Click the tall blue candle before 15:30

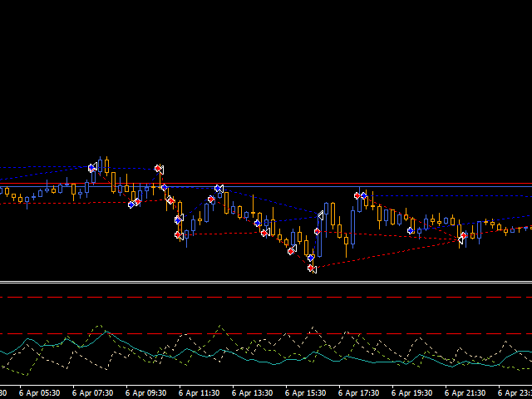318,237
